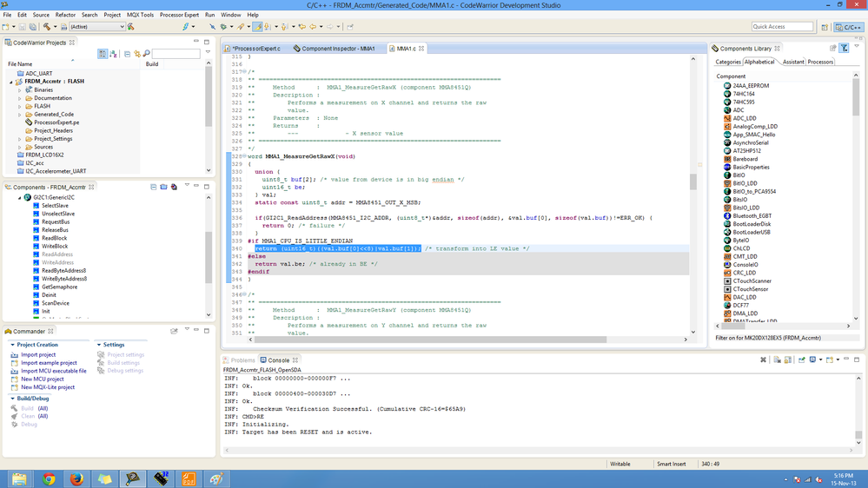Collapse the Settings section in Commander
The image size is (868, 488).
99,345
